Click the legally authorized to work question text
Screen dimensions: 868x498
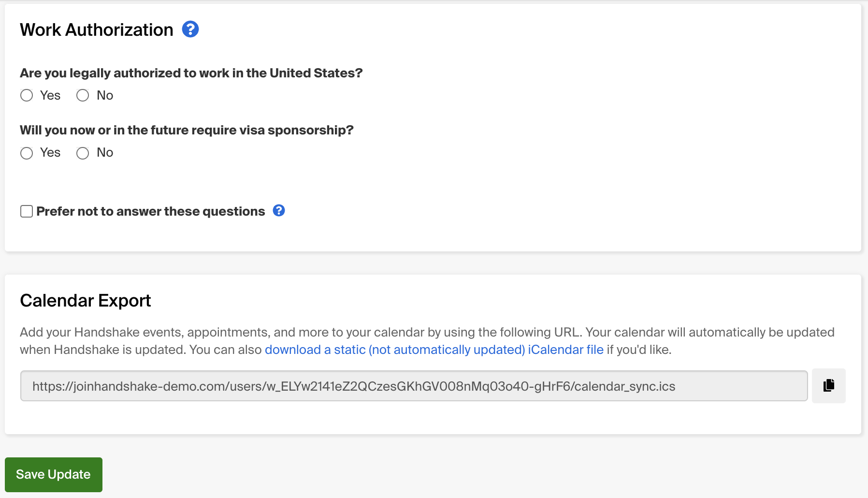(191, 73)
